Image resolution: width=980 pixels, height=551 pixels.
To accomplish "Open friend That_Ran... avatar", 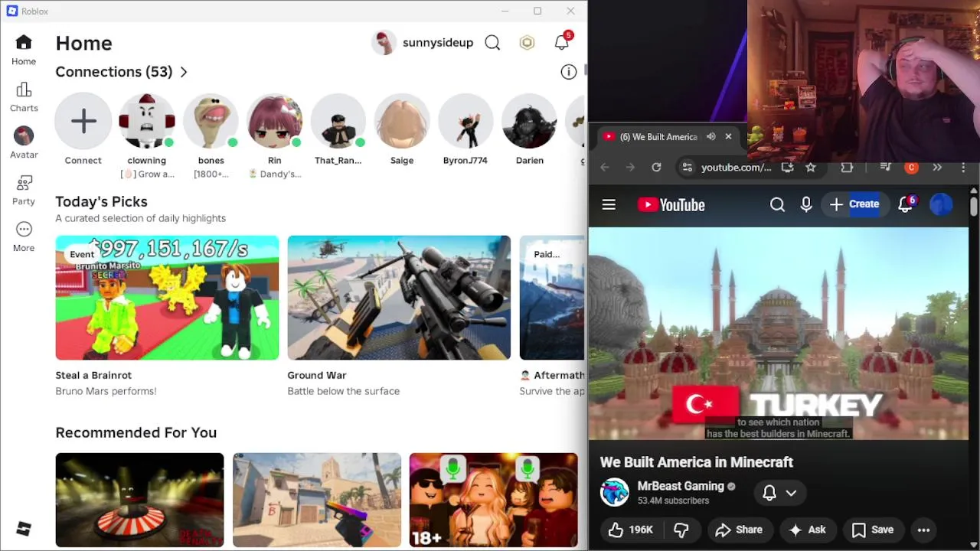I will tap(338, 122).
